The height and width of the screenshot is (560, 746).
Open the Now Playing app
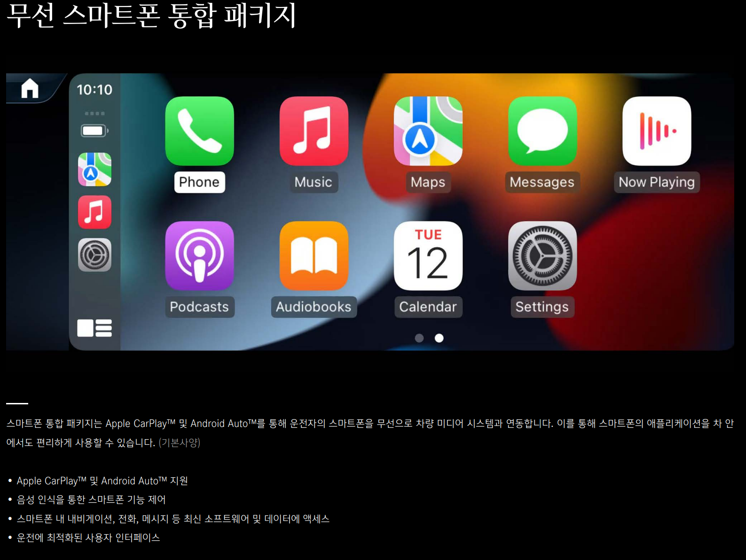point(657,131)
